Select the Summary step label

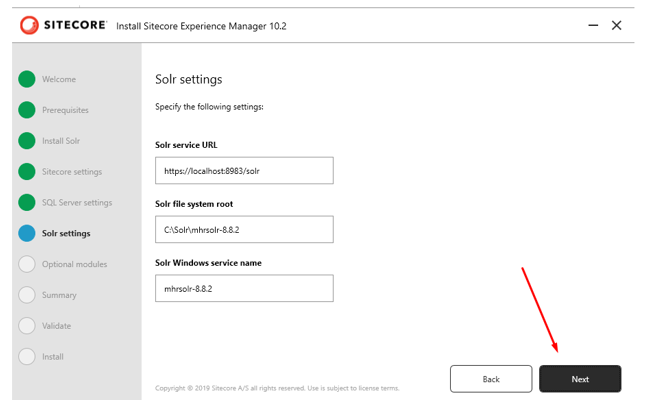coord(59,295)
